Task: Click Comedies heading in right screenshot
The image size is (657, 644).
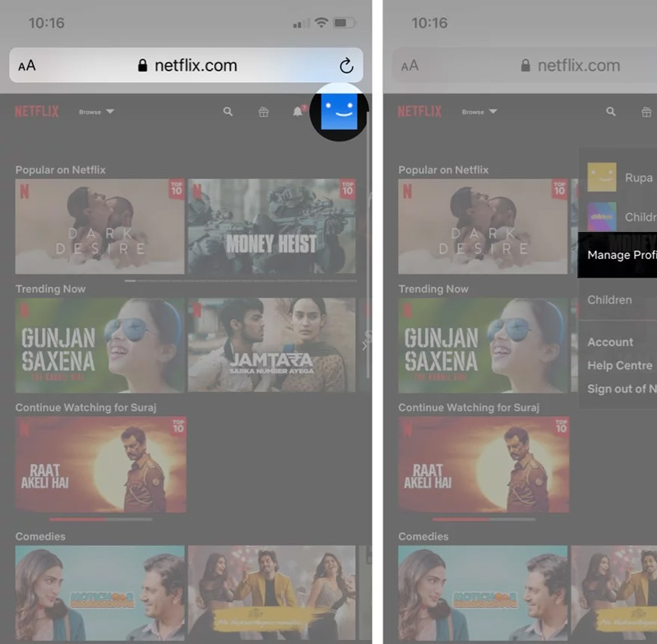Action: click(423, 536)
